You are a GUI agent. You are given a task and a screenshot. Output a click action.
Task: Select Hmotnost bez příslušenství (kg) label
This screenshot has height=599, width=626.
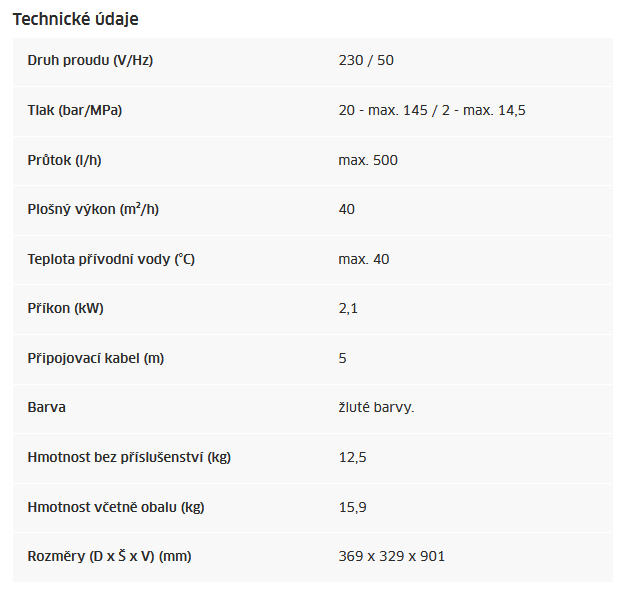[129, 457]
